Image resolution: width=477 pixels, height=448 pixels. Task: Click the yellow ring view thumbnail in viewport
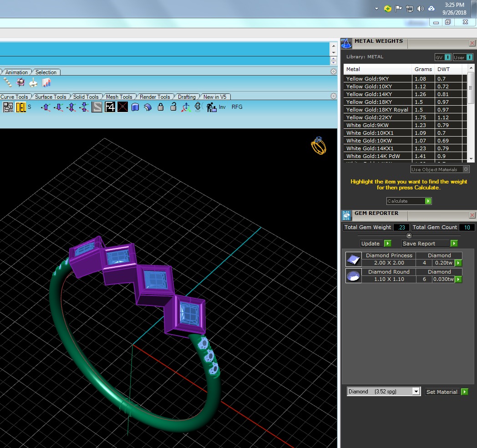click(x=319, y=146)
